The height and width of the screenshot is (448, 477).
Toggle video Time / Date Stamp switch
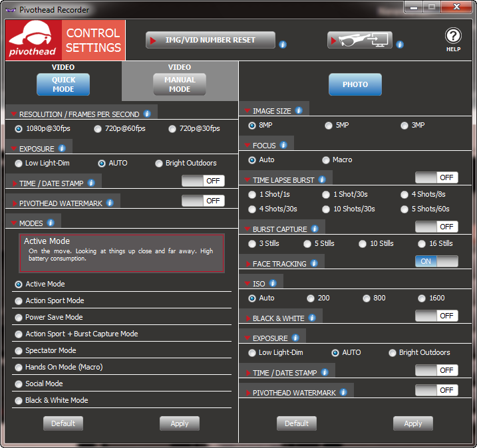203,181
